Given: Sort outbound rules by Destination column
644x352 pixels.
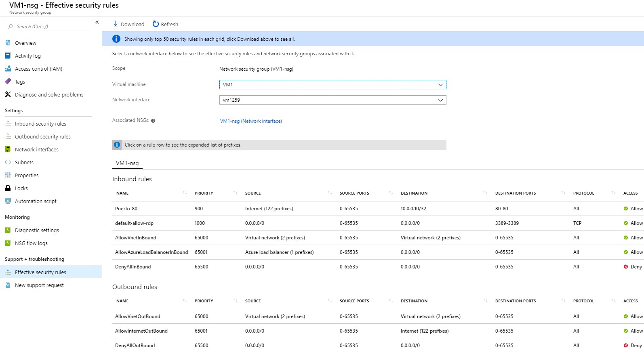Looking at the screenshot, I should [x=485, y=301].
